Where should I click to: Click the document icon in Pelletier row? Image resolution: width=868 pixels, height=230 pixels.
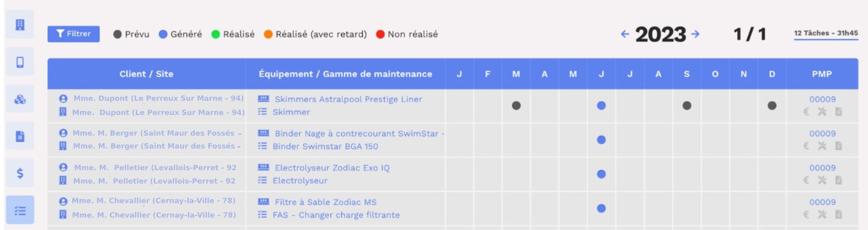click(x=839, y=180)
